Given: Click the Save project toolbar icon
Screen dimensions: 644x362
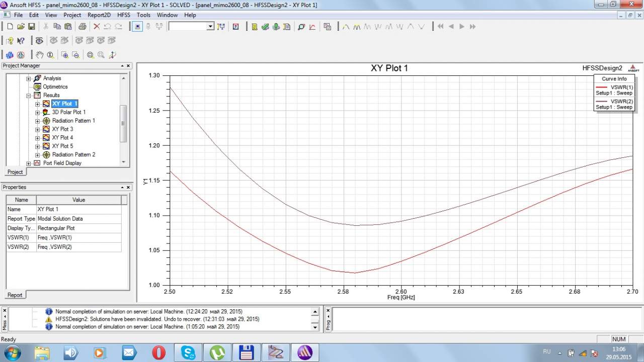Looking at the screenshot, I should click(31, 27).
